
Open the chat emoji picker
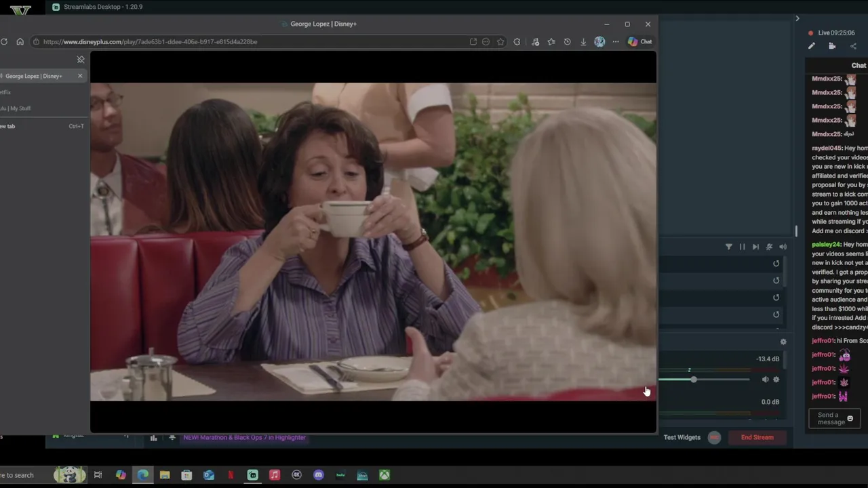pos(850,419)
